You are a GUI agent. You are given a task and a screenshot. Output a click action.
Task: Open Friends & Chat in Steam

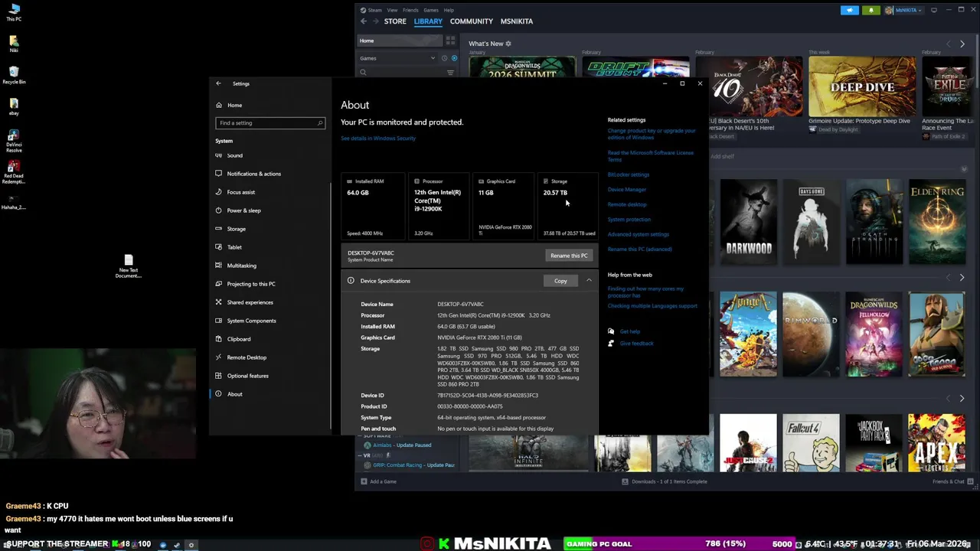click(952, 481)
